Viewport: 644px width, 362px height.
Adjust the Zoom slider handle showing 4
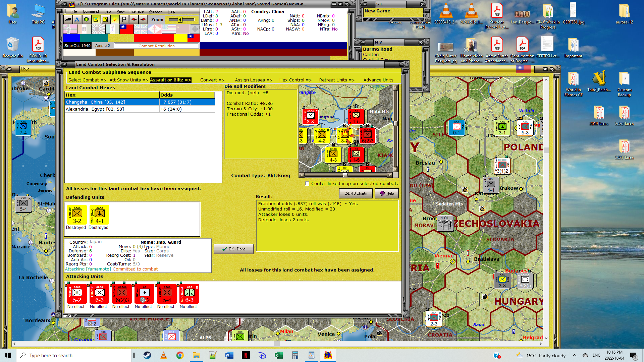tap(180, 20)
